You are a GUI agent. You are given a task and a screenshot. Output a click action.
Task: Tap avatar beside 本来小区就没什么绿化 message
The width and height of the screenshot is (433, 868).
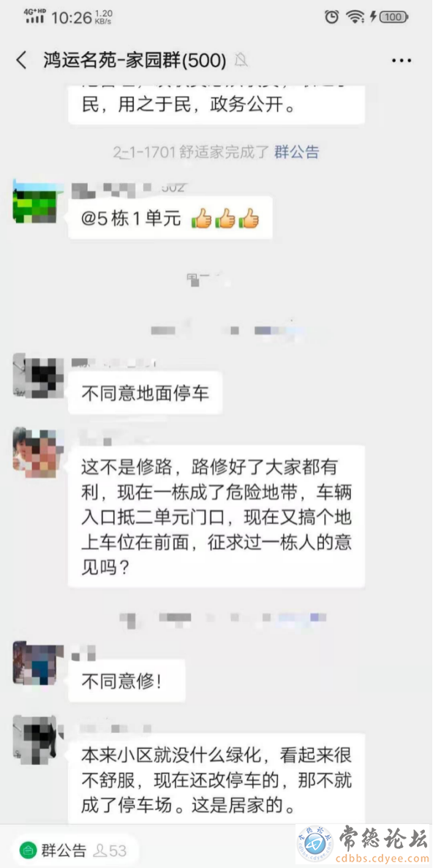(x=35, y=738)
